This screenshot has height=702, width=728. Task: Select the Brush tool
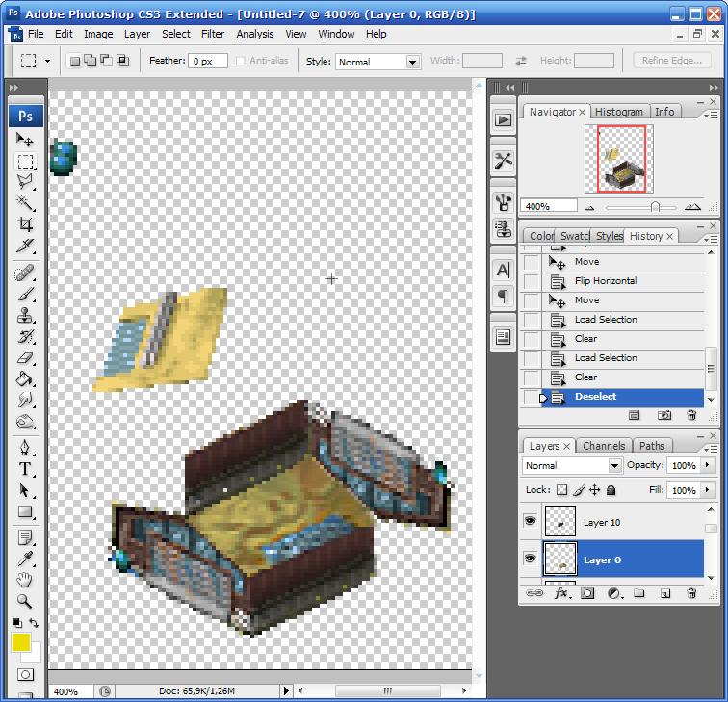(25, 295)
